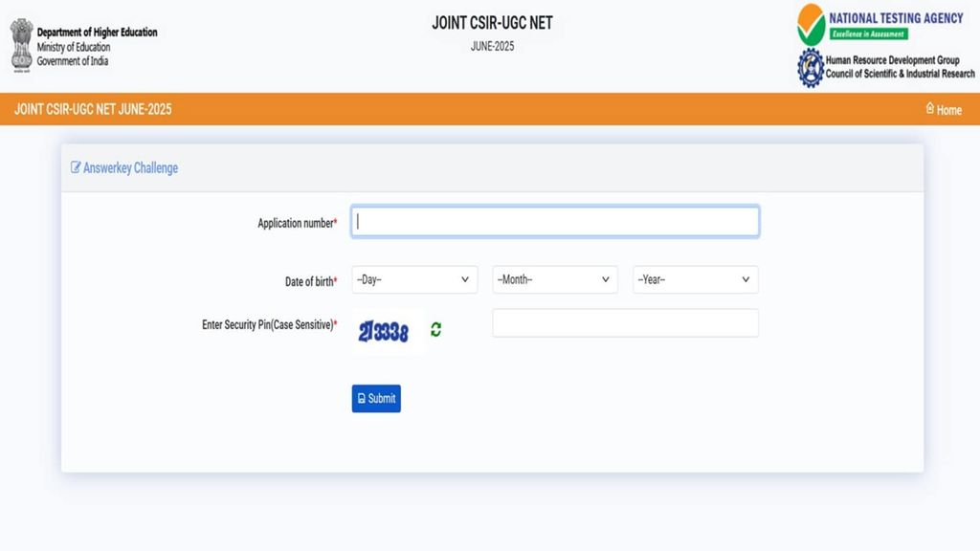Click the National Testing Agency logo
980x551 pixels.
(x=880, y=24)
